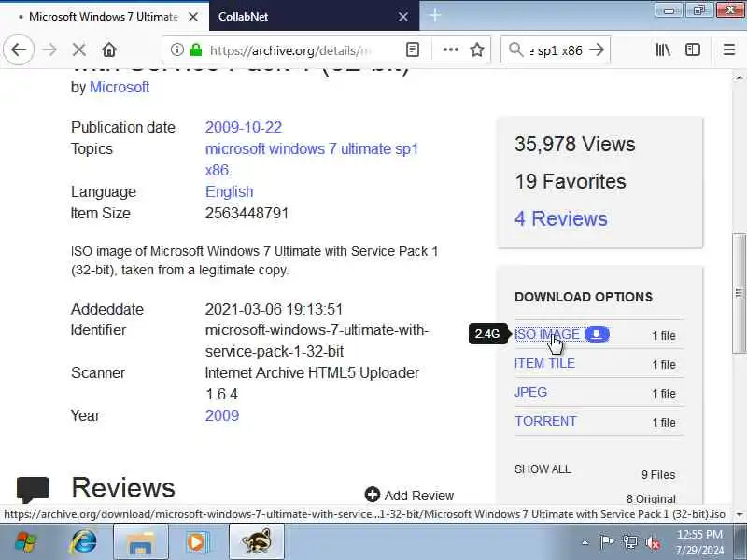Viewport: 747px width, 560px height.
Task: Close the CollabNet tab
Action: pyautogui.click(x=403, y=17)
